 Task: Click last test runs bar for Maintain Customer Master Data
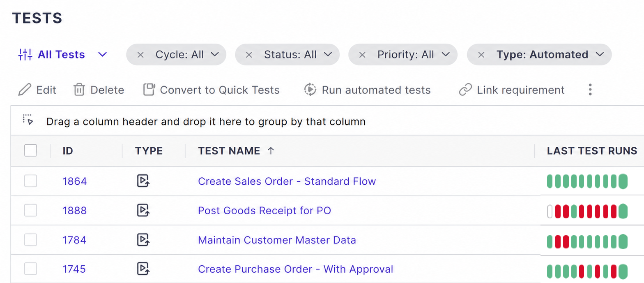(587, 241)
